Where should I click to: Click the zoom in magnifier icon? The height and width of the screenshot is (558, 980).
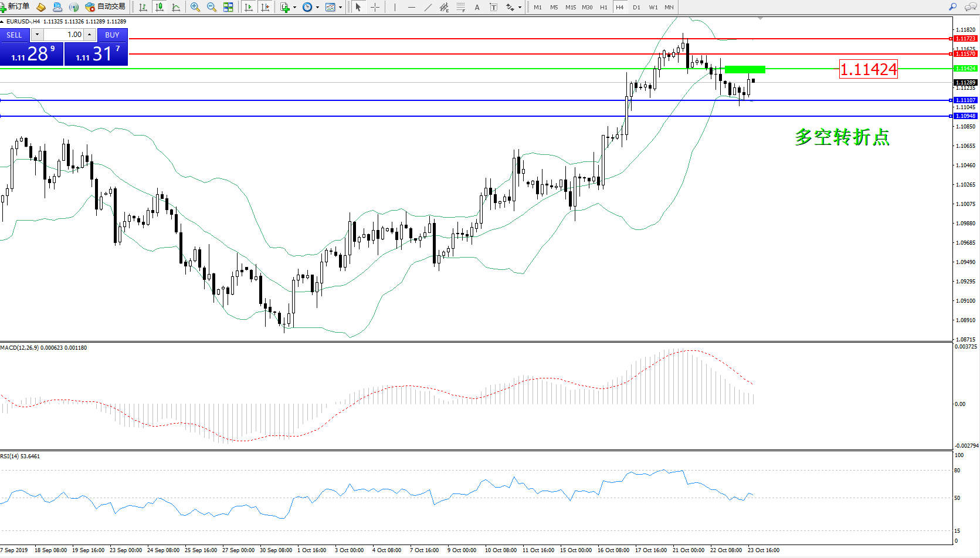coord(195,7)
